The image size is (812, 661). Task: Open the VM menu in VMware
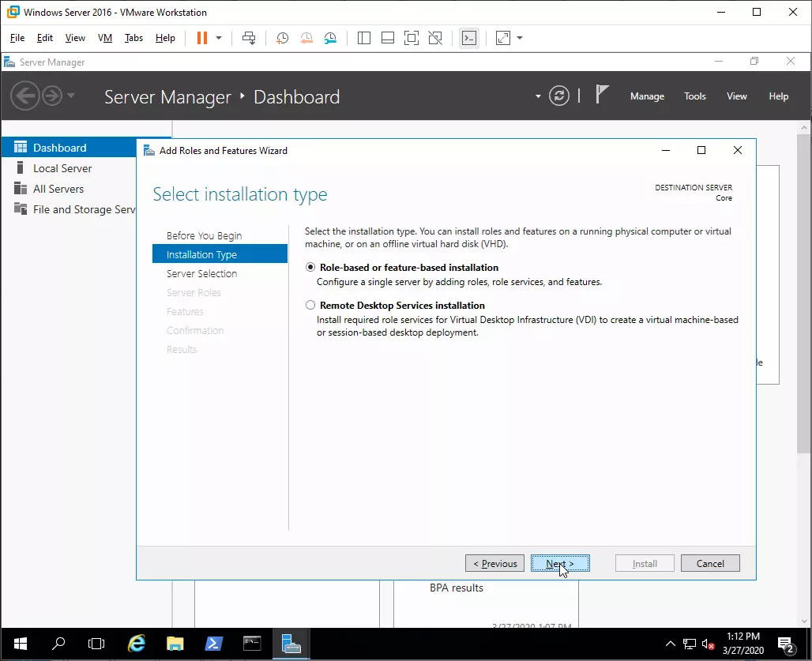(105, 38)
